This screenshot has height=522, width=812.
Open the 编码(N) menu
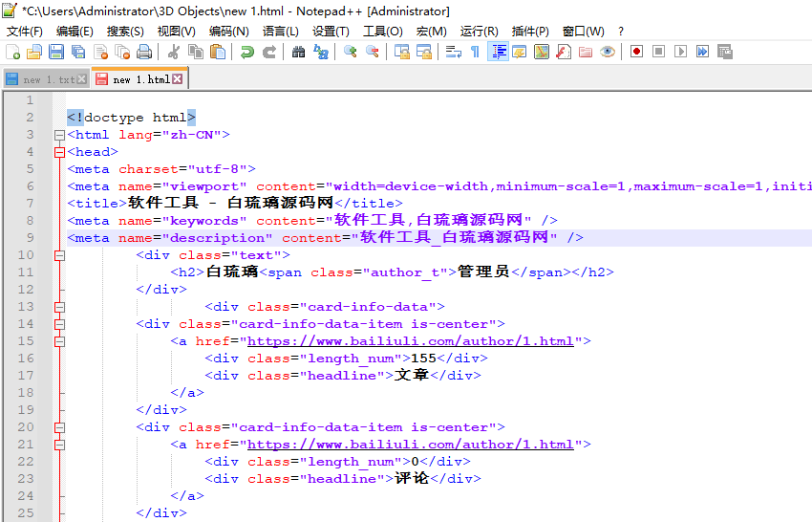229,32
